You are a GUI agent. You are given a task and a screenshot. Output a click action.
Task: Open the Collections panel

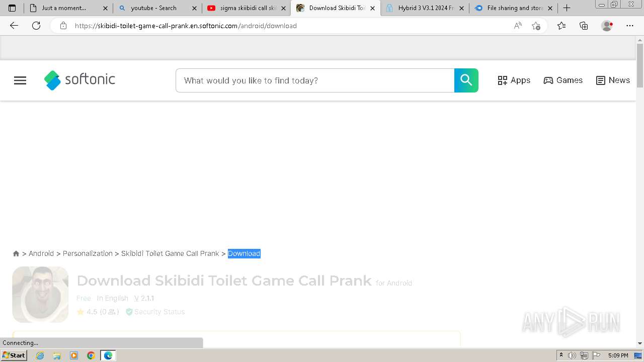[x=584, y=26]
